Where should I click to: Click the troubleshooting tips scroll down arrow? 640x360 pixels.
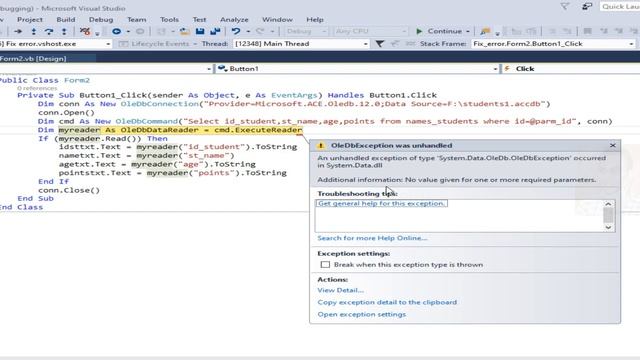click(x=608, y=227)
